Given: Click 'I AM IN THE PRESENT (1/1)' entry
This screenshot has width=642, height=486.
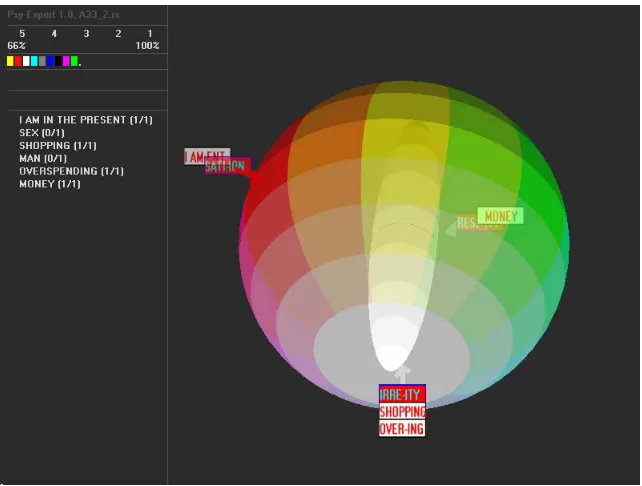Looking at the screenshot, I should [x=86, y=120].
